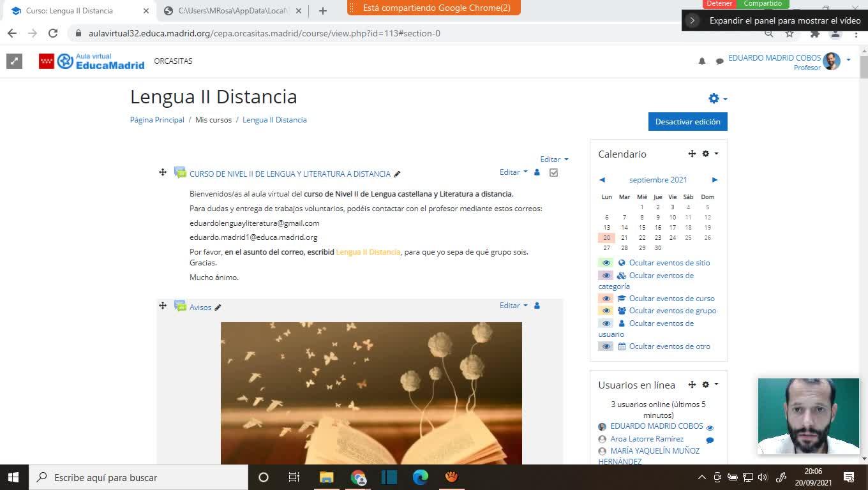Open File Explorer from taskbar

coord(326,477)
